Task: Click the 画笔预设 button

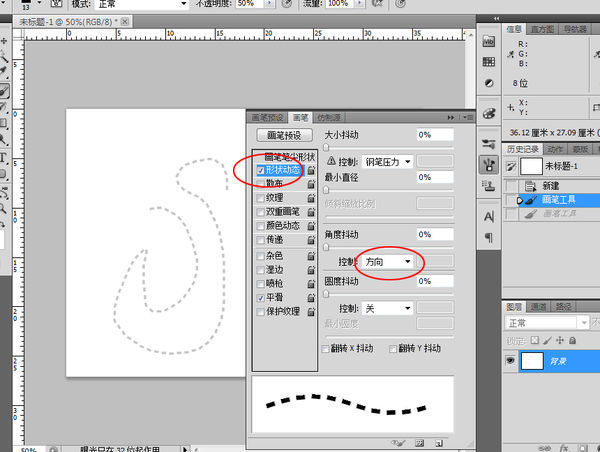Action: pyautogui.click(x=284, y=135)
